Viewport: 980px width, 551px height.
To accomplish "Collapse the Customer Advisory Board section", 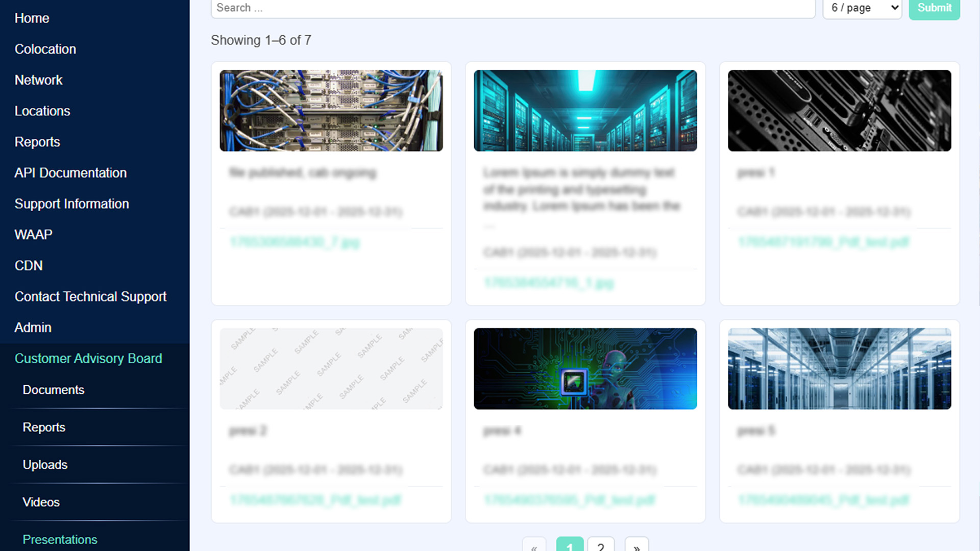I will coord(88,359).
